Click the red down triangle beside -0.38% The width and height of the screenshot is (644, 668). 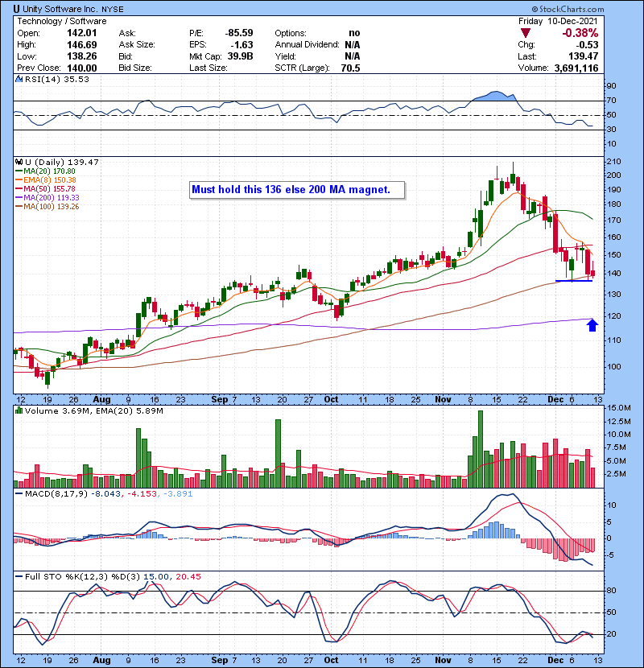tap(526, 33)
